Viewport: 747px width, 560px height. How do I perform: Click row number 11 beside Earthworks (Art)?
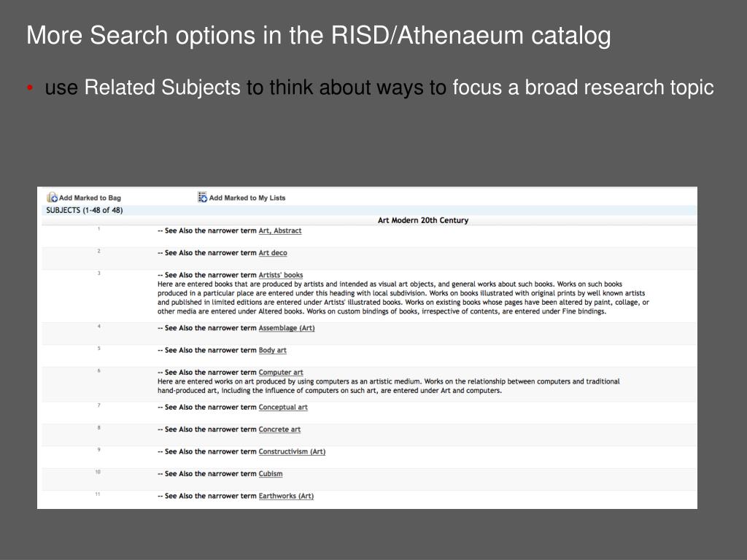click(x=98, y=494)
